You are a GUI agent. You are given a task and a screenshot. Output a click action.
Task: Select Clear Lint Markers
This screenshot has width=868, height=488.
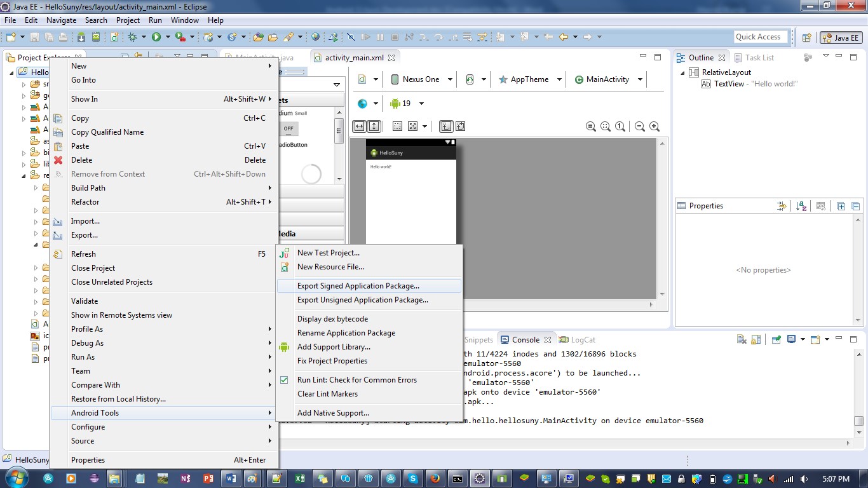[369, 394]
